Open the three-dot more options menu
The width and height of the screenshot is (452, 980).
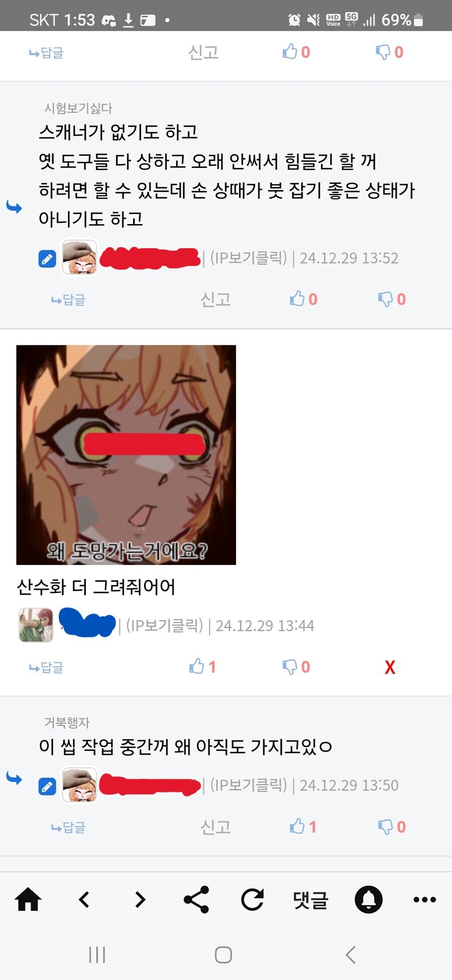(x=424, y=900)
